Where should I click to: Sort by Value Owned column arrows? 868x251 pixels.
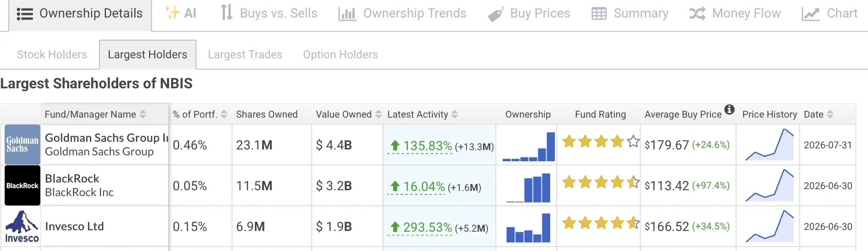(x=379, y=114)
